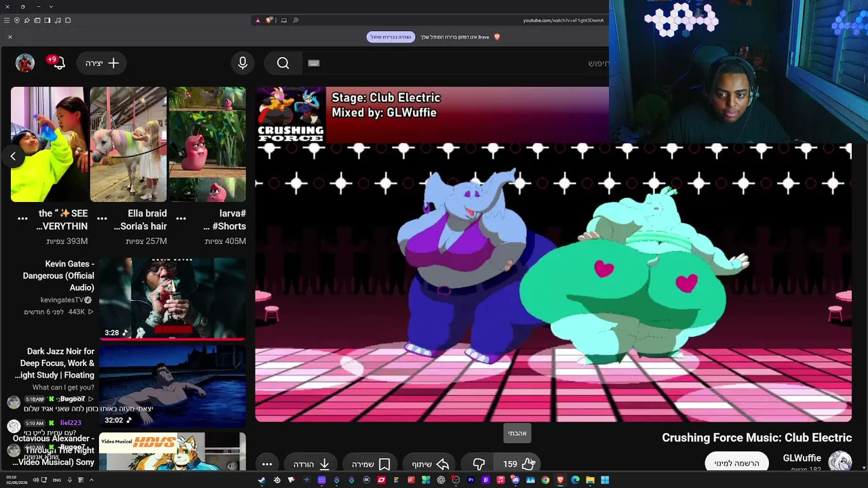The width and height of the screenshot is (868, 488).
Task: Dismiss the Brave default browser bar
Action: click(x=10, y=37)
